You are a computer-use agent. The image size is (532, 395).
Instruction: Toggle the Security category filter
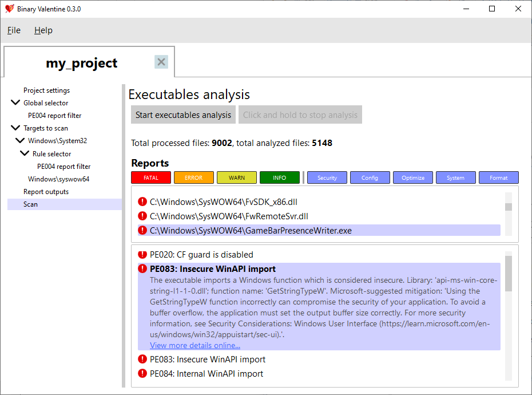point(327,177)
